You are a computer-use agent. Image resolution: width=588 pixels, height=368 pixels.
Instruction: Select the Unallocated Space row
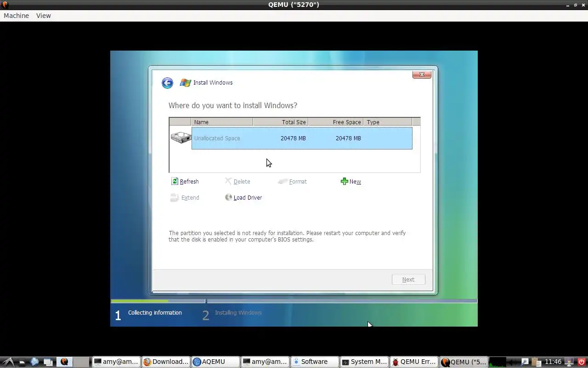tap(302, 138)
